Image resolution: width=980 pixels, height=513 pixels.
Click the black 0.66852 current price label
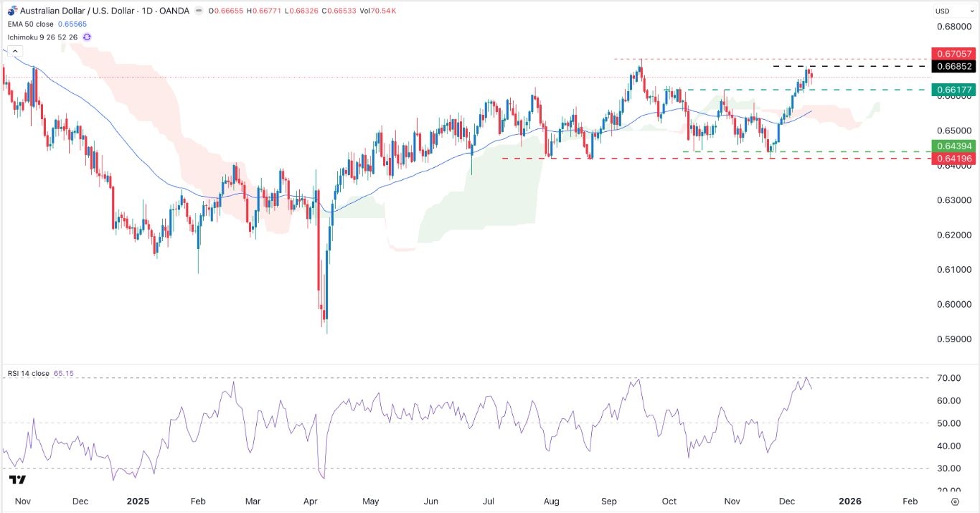coord(954,65)
